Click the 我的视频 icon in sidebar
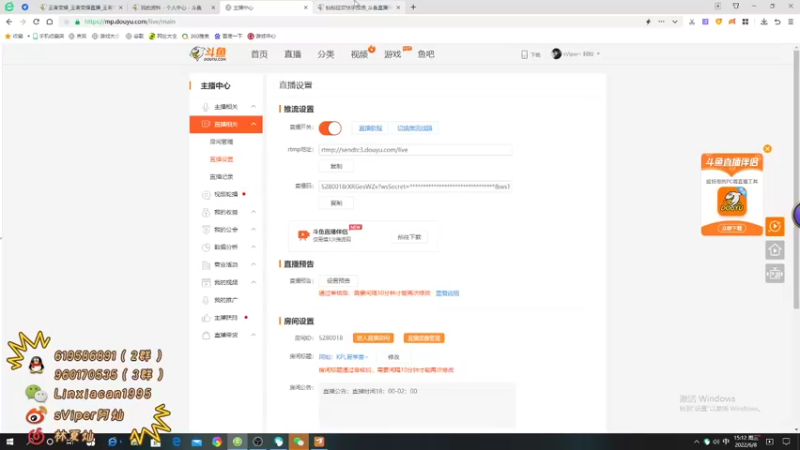The width and height of the screenshot is (800, 450). coord(206,282)
